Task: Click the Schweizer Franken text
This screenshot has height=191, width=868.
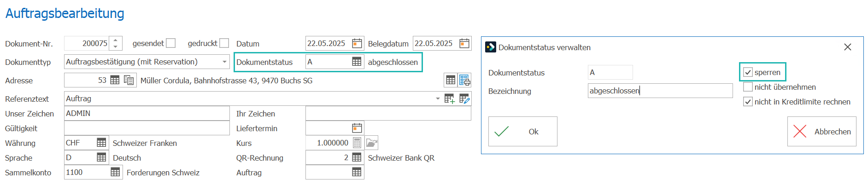Action: click(x=145, y=143)
